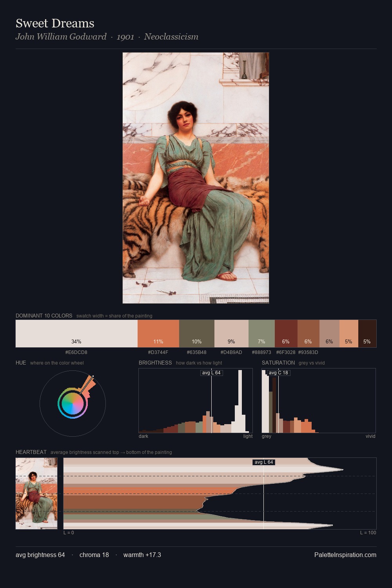Click the hex code #6F3028
The width and height of the screenshot is (392, 588).
pyautogui.click(x=286, y=352)
